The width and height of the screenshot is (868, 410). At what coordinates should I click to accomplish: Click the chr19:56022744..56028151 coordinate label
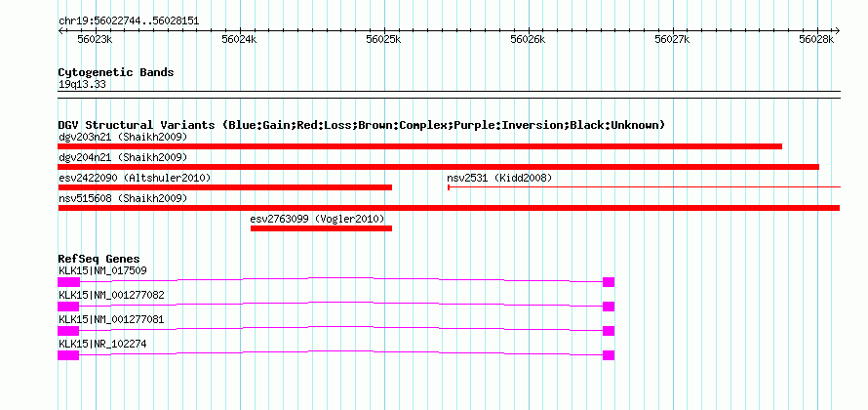point(129,21)
